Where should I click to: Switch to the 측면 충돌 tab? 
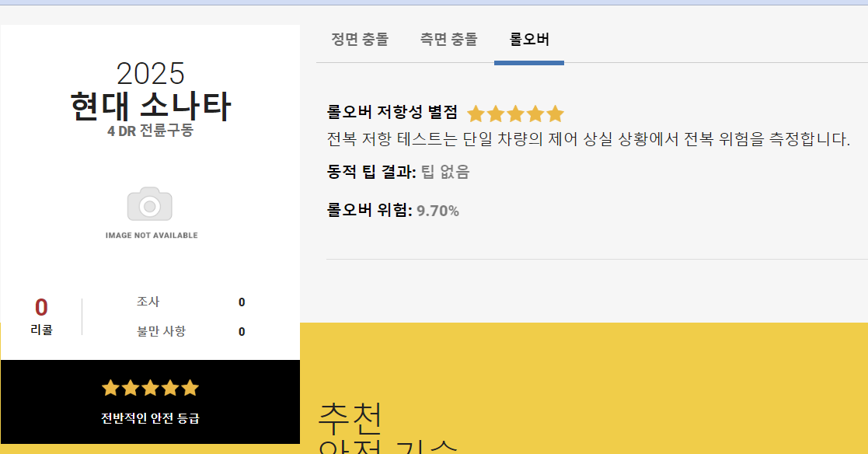point(448,40)
